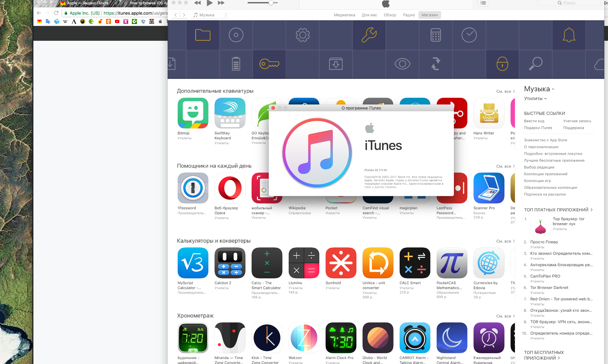Open the PocketCAS Mathematics app icon
Viewport: 608px width, 364px height.
coord(452,263)
